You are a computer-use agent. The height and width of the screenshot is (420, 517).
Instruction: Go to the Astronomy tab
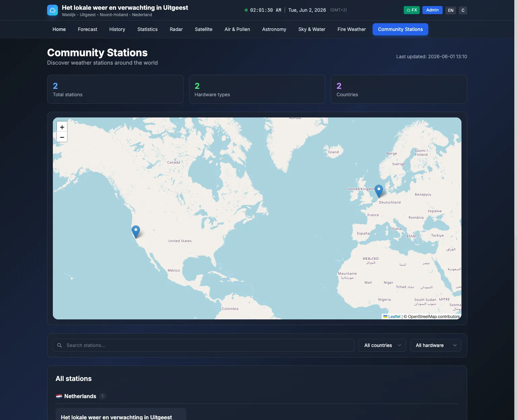(x=274, y=29)
